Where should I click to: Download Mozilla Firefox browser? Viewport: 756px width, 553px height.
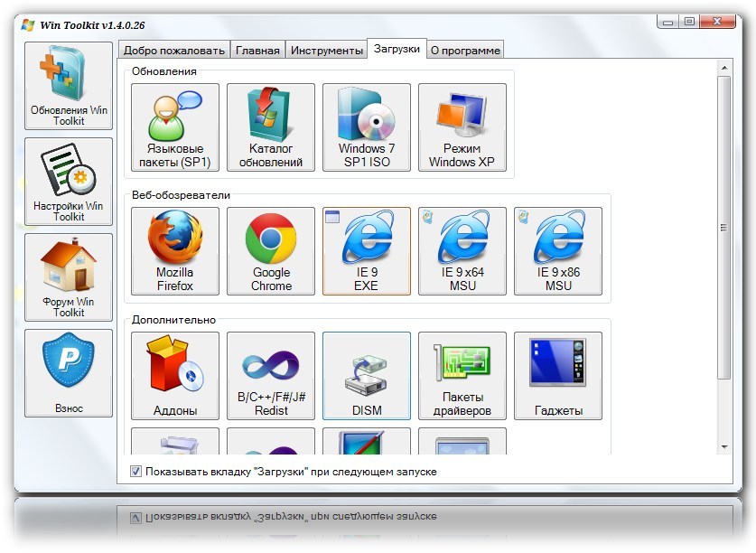click(175, 251)
